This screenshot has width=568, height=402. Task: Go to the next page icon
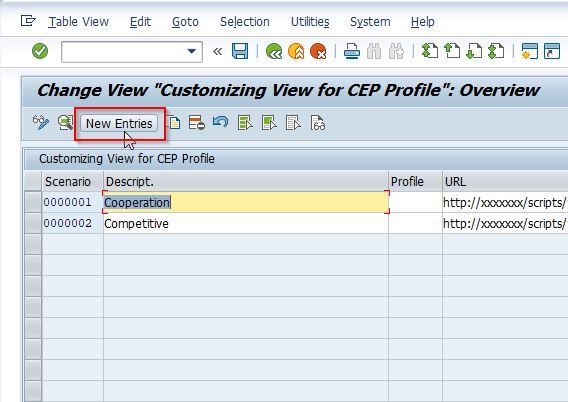pyautogui.click(x=474, y=51)
